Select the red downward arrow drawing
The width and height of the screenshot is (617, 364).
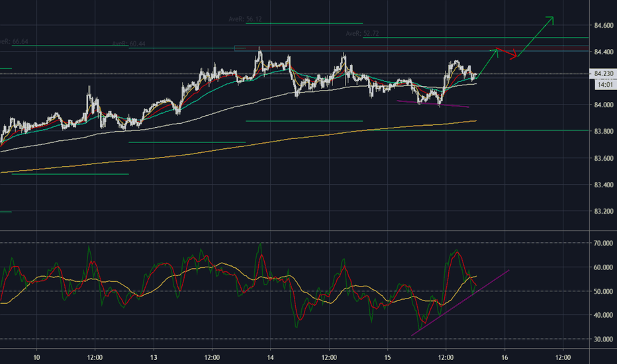pyautogui.click(x=507, y=54)
